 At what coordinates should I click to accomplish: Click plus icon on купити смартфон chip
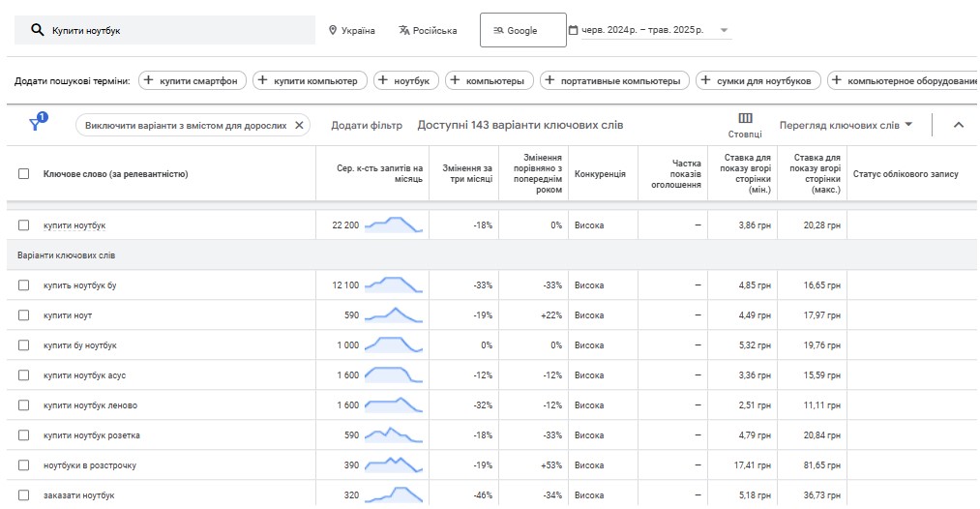(x=149, y=80)
